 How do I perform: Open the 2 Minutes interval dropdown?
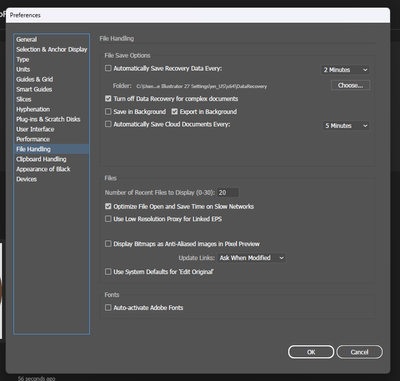[346, 70]
